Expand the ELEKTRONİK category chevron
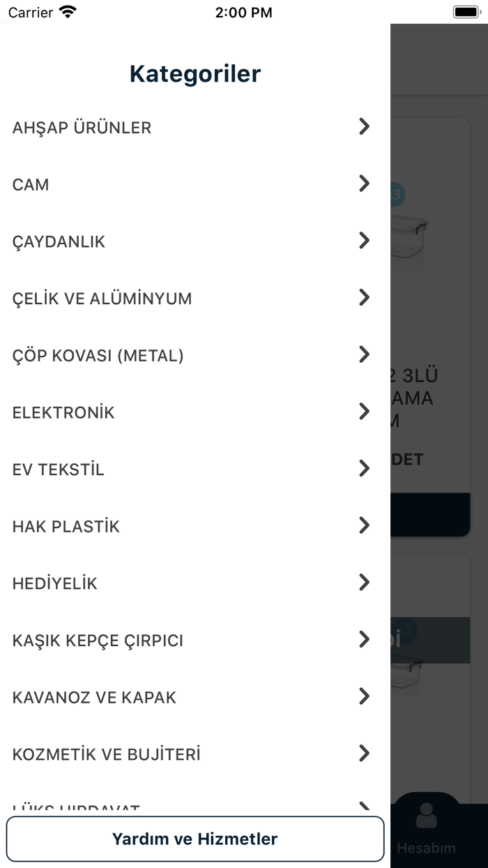Viewport: 488px width, 868px height. 364,411
